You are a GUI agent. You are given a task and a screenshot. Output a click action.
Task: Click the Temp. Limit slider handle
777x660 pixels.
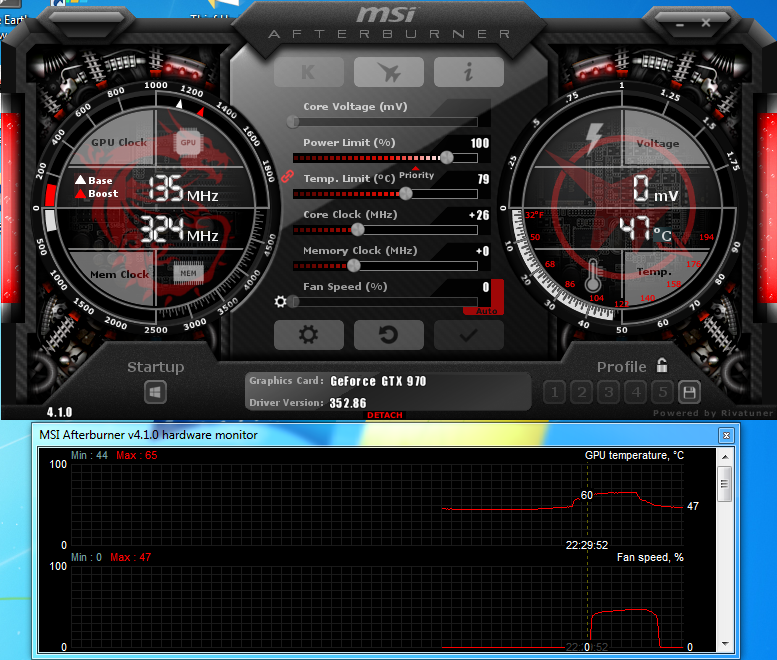(x=405, y=194)
